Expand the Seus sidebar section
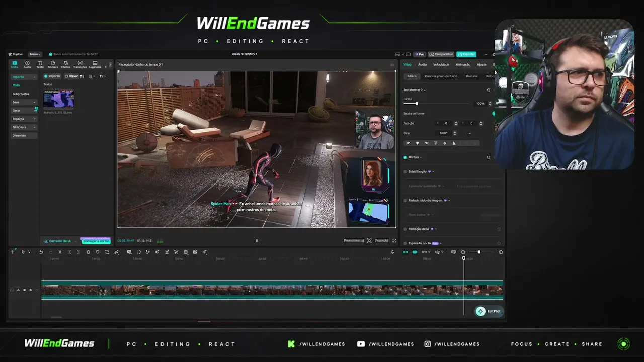This screenshot has height=362, width=644. click(x=24, y=102)
